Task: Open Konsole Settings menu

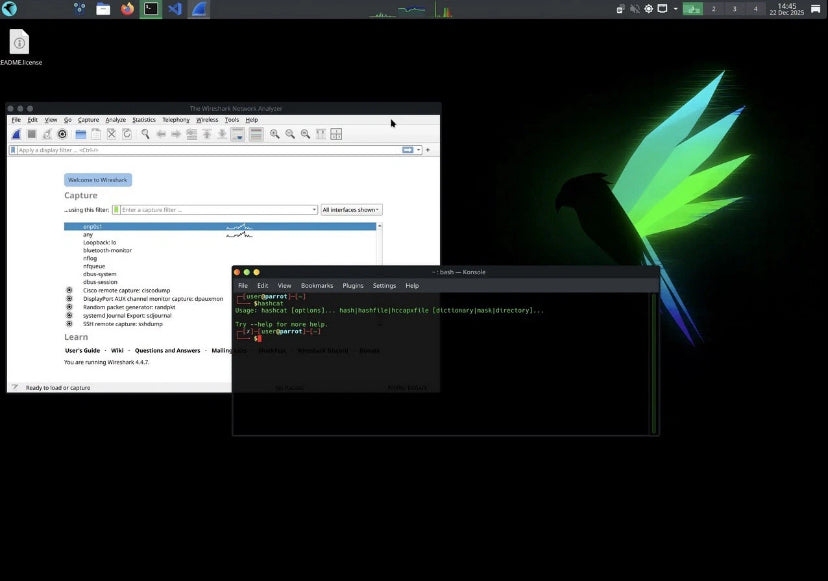Action: (384, 286)
